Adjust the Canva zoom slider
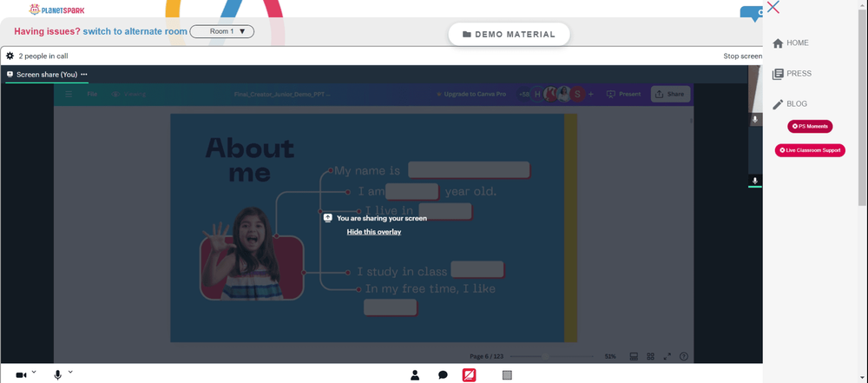 point(545,356)
